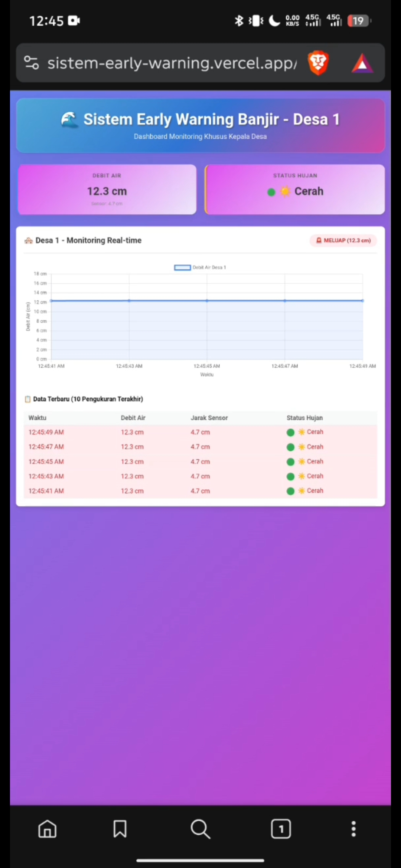Open the tab switcher showing 1 tab
Image resolution: width=401 pixels, height=868 pixels.
pos(281,829)
